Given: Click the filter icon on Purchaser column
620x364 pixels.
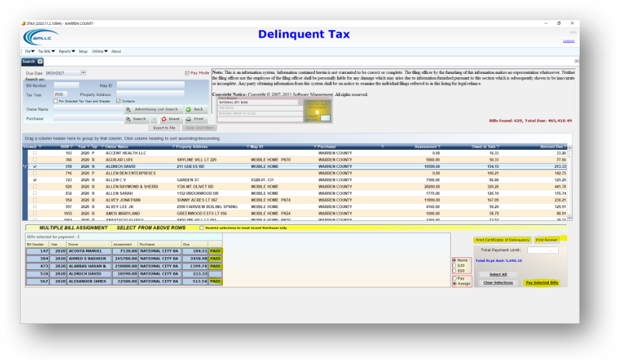Looking at the screenshot, I should coord(383,146).
